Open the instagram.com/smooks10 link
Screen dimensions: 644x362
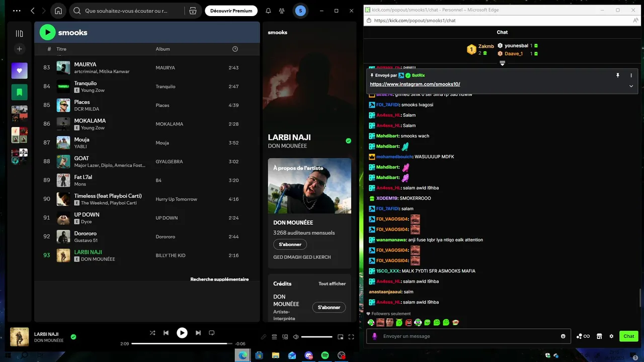pos(415,84)
